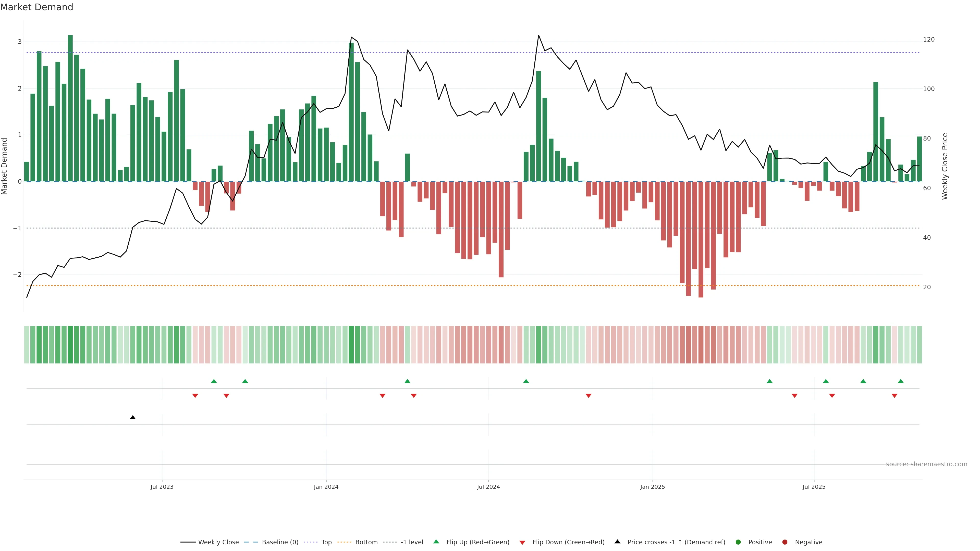Click the Negative legend red circle
Image resolution: width=980 pixels, height=551 pixels.
[785, 542]
